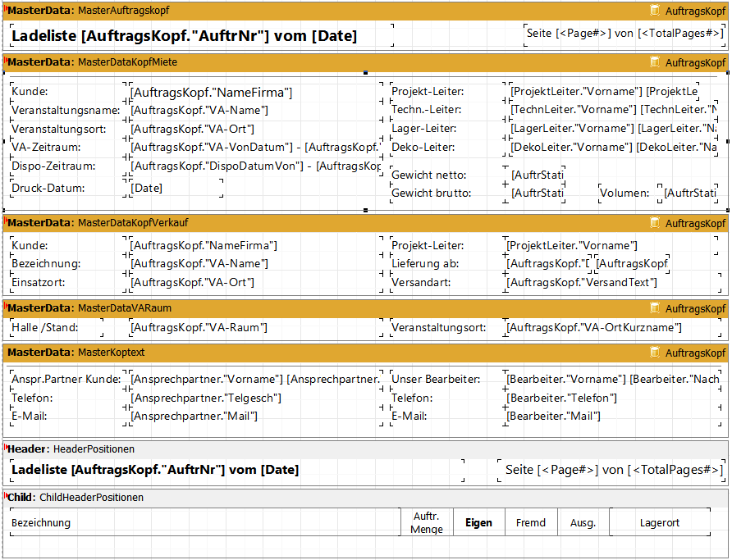This screenshot has width=732, height=560.
Task: Select the top Seite page number memo
Action: [x=624, y=35]
